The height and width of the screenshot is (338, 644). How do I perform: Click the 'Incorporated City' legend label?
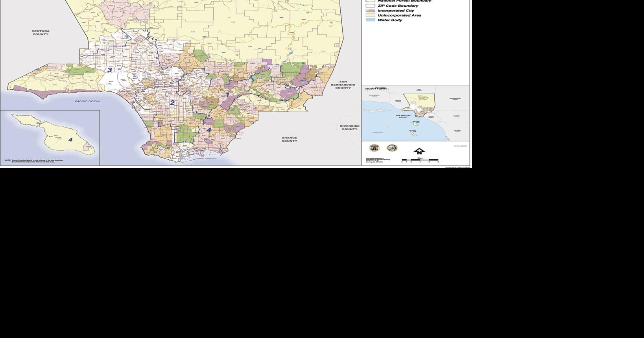coord(396,11)
